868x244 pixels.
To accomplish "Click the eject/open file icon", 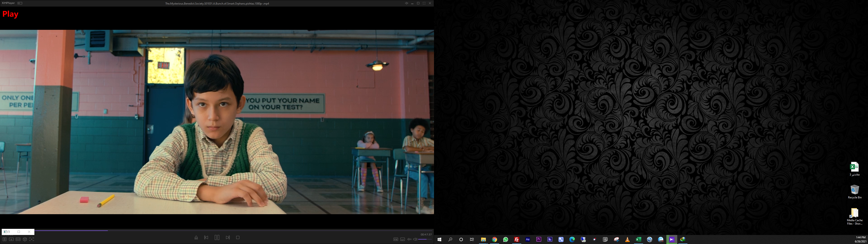I will click(196, 238).
